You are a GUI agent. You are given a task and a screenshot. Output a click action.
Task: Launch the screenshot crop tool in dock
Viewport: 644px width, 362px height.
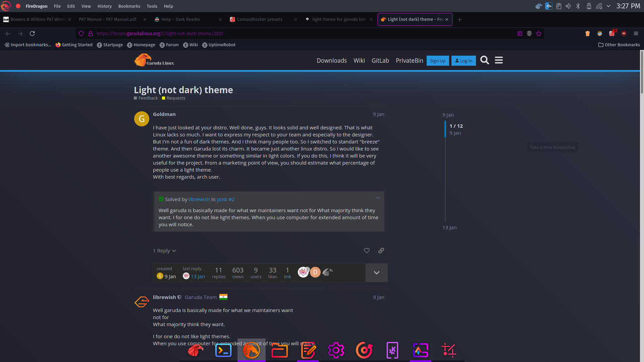(x=449, y=350)
